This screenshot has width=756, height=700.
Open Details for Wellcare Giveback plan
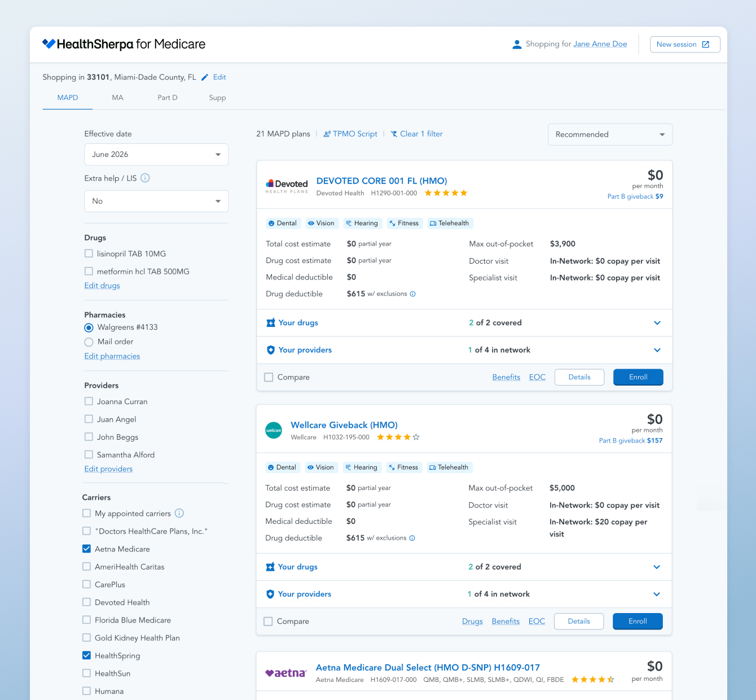(579, 621)
